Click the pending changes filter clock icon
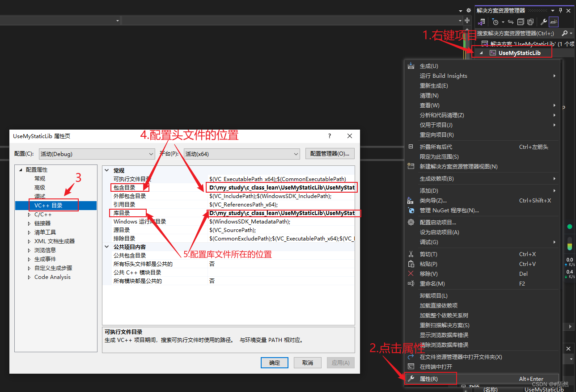The width and height of the screenshot is (576, 392). tap(495, 22)
